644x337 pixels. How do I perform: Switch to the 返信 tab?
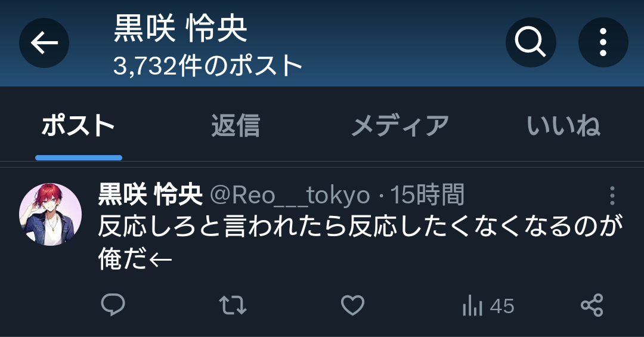(236, 126)
